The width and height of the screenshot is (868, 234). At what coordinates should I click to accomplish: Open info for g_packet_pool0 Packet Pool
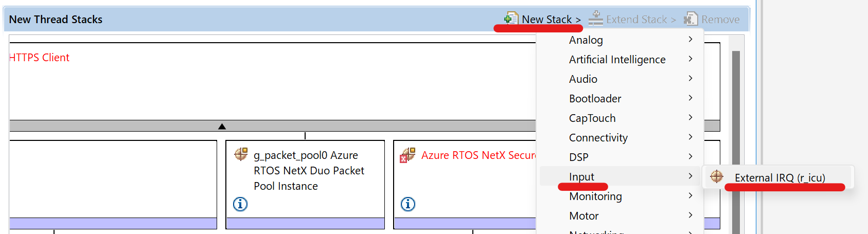click(240, 204)
